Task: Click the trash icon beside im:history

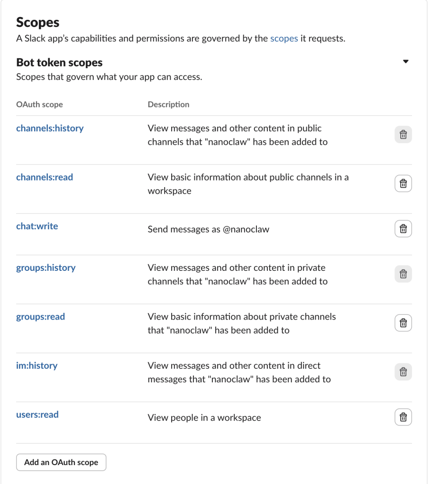Action: [x=403, y=372]
